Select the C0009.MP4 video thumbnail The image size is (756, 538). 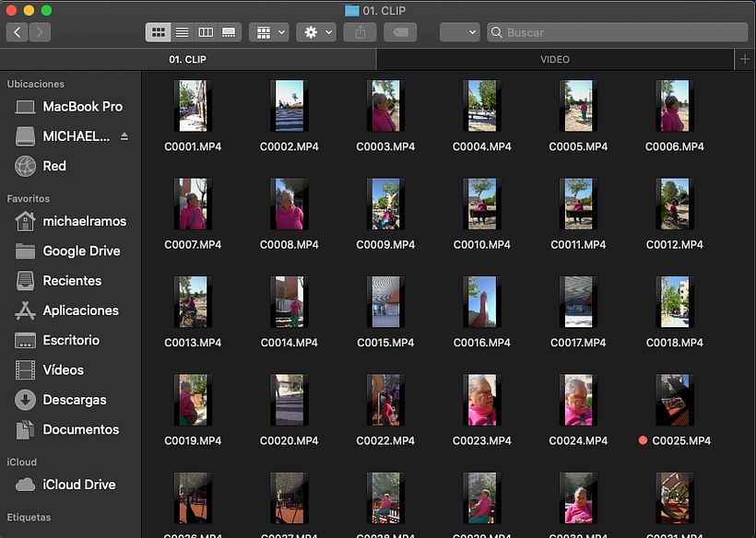[x=385, y=204]
